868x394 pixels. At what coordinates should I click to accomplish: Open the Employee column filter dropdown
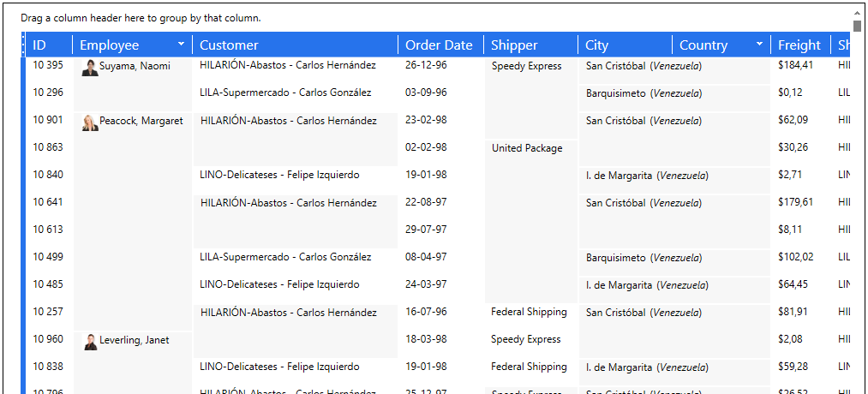(181, 45)
